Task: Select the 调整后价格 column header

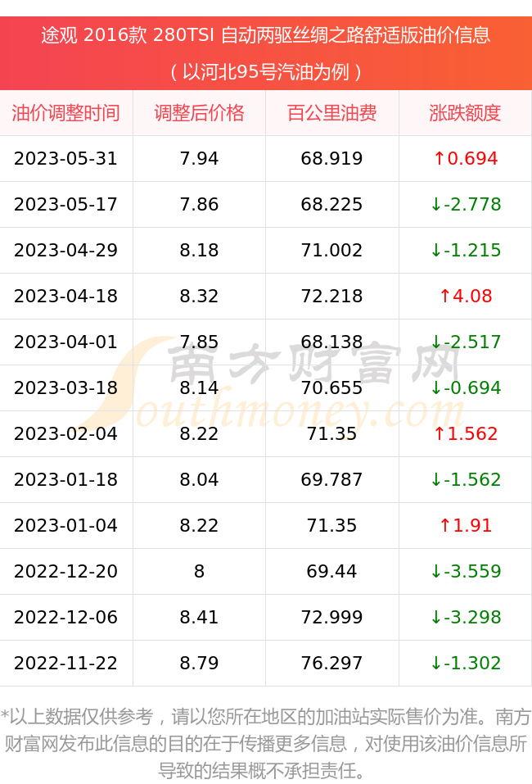Action: [x=200, y=113]
